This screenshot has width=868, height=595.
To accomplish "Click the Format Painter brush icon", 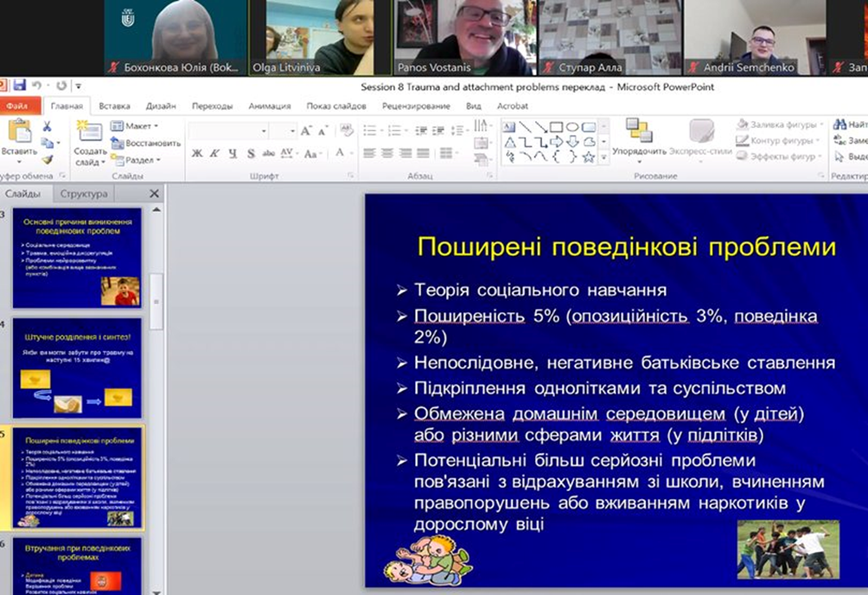I will tap(47, 159).
